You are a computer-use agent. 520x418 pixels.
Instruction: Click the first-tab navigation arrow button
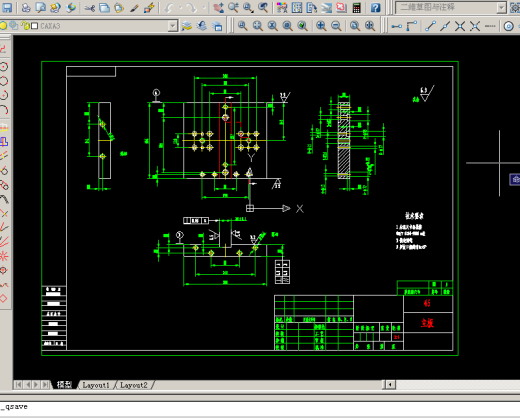(18, 385)
